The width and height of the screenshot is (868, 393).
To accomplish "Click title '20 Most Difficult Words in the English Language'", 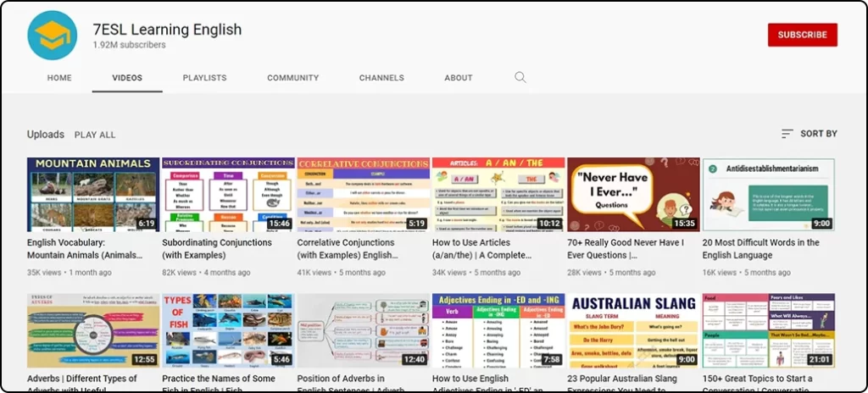I will coord(761,249).
